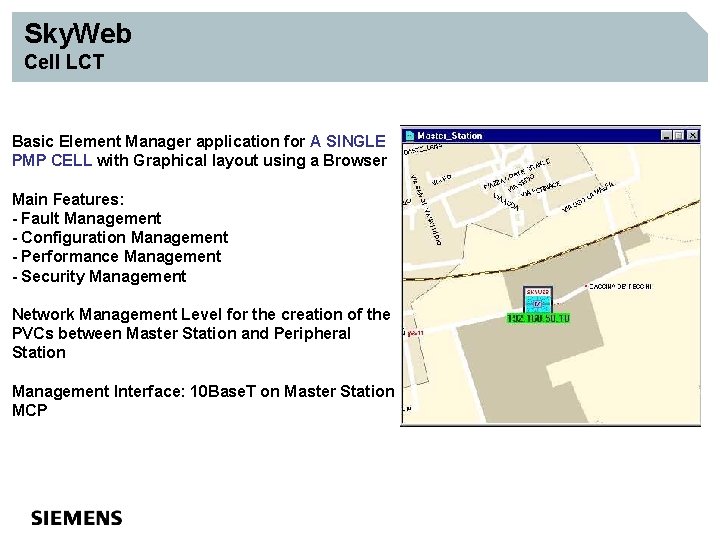Click the blue 'A SINGLE' text
This screenshot has width=720, height=540.
tap(348, 141)
